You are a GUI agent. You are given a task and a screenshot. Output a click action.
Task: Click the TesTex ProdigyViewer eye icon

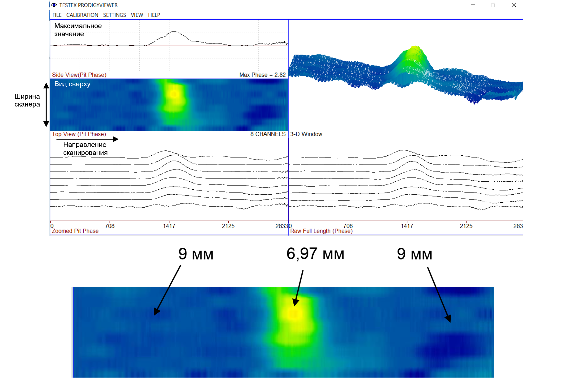coord(54,5)
